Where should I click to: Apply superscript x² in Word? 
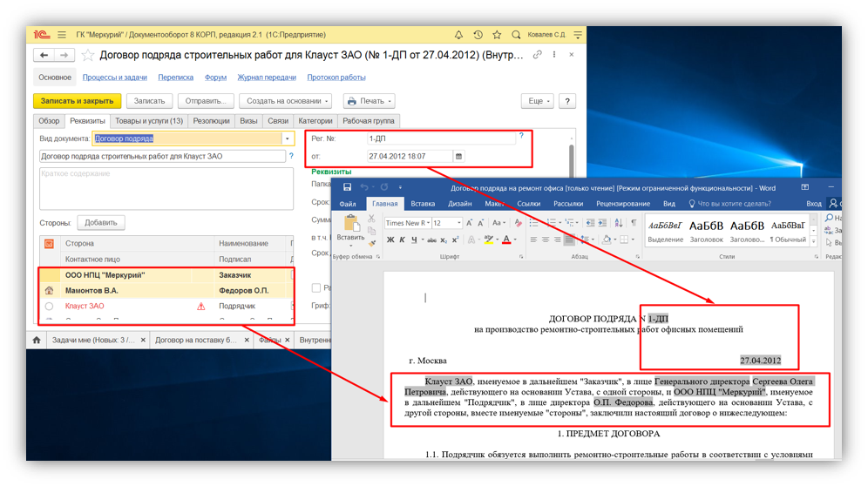click(455, 240)
